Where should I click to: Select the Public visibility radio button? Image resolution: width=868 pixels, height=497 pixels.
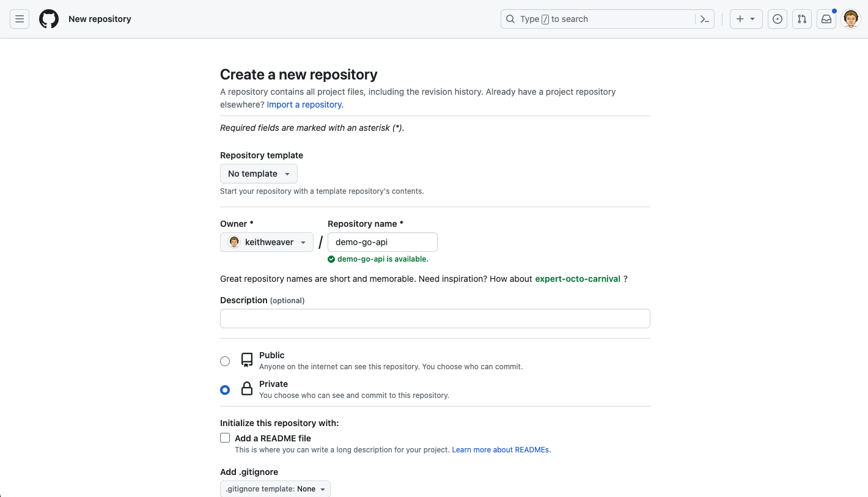[225, 361]
